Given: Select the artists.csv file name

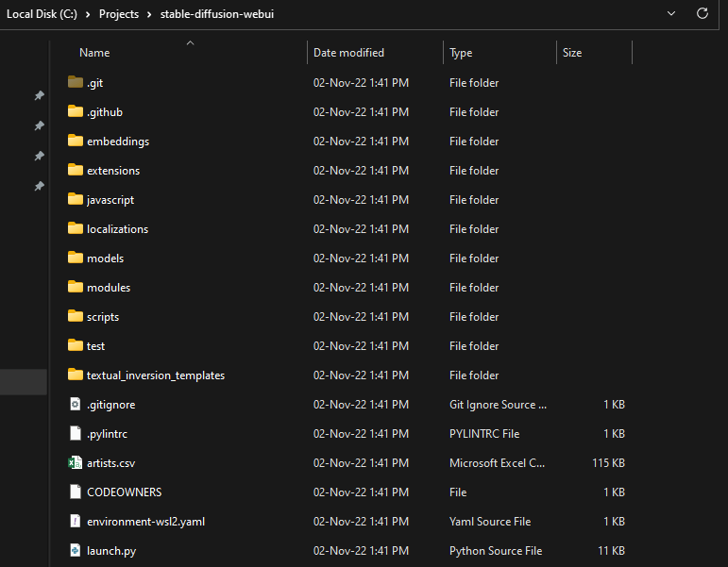Looking at the screenshot, I should tap(111, 463).
